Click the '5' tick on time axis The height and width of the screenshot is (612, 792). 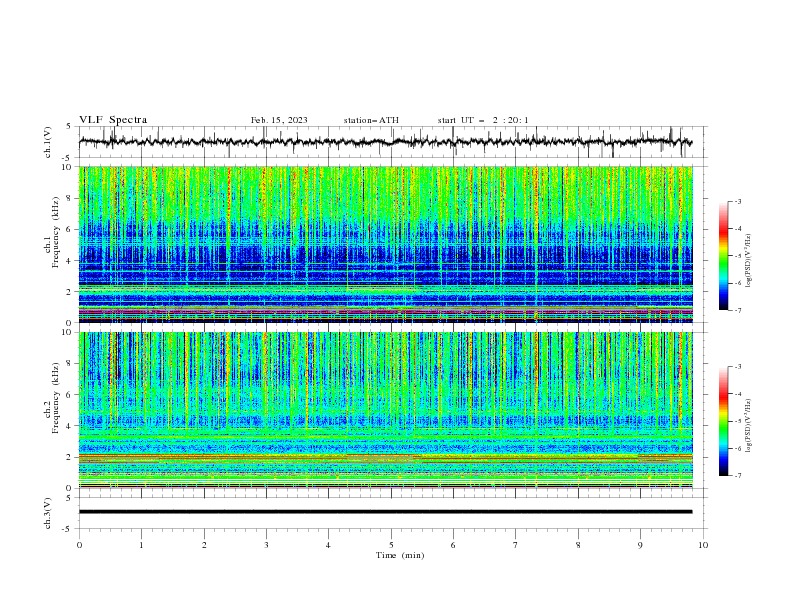tap(391, 545)
